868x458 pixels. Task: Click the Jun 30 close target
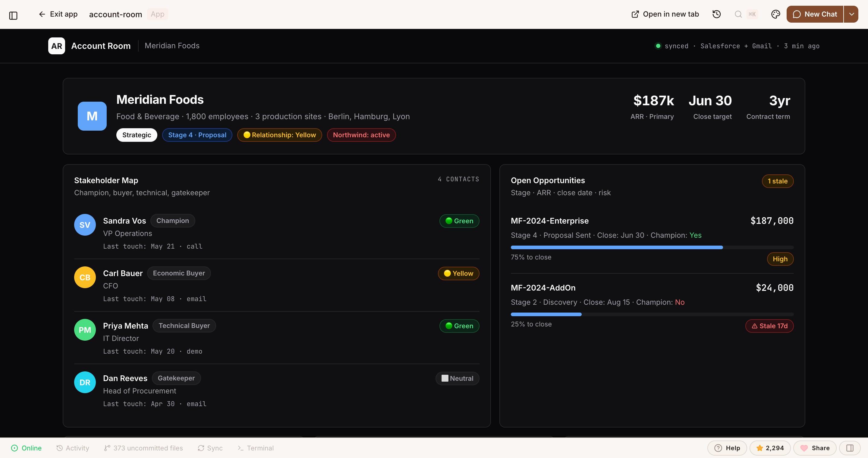pyautogui.click(x=710, y=107)
